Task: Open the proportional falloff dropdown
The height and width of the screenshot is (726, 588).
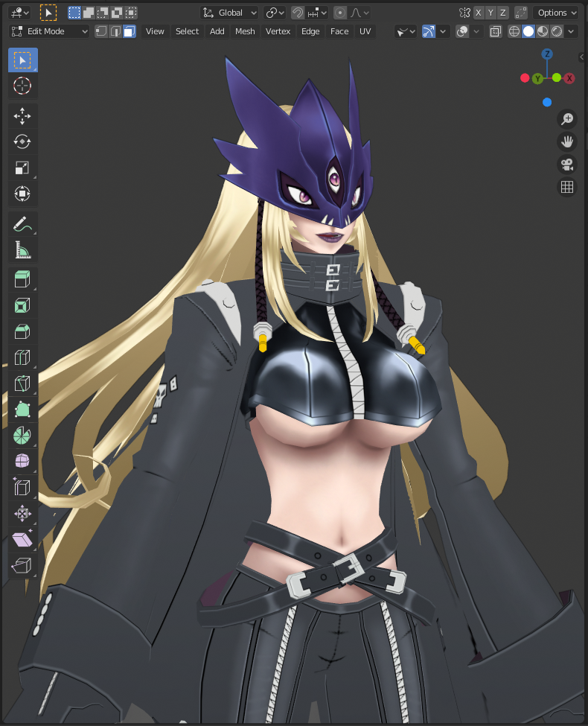Action: click(x=359, y=13)
